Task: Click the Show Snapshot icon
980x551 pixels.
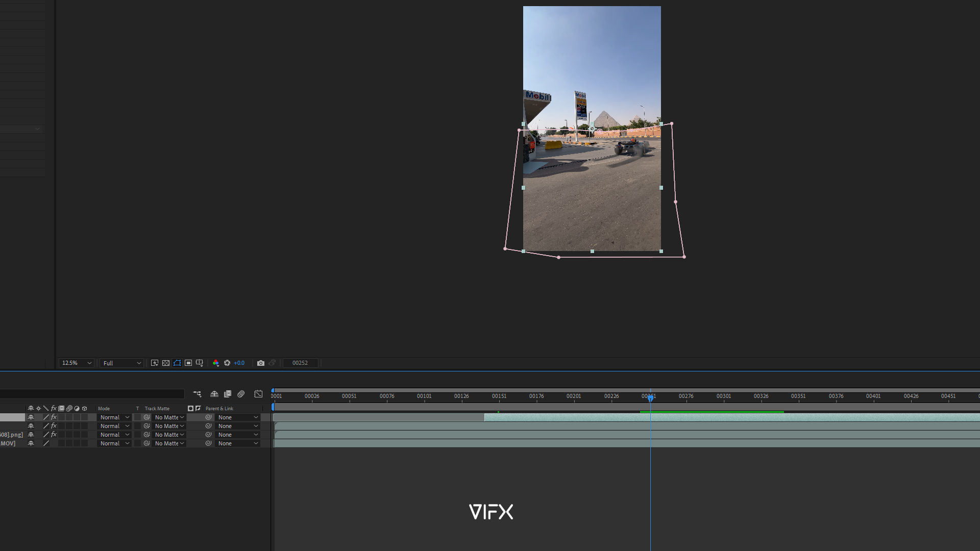Action: tap(272, 363)
